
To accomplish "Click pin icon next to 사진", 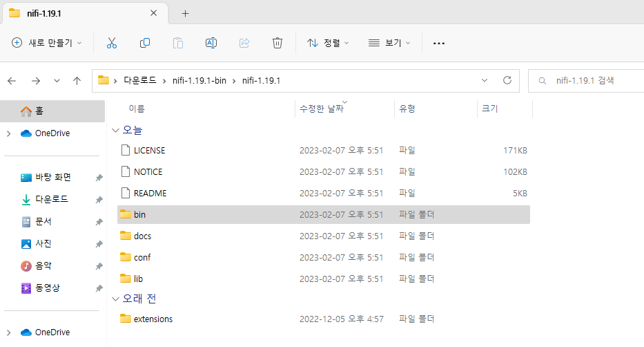I will [x=99, y=244].
